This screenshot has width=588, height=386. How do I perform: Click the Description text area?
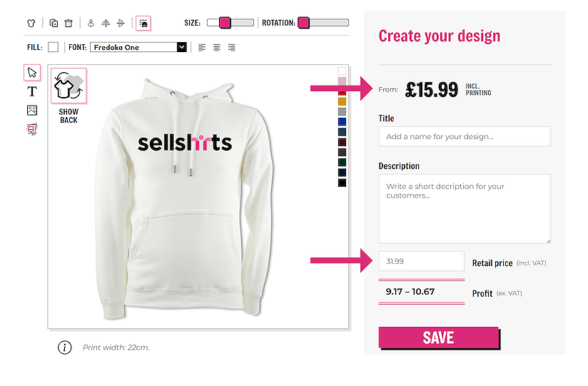(x=465, y=208)
